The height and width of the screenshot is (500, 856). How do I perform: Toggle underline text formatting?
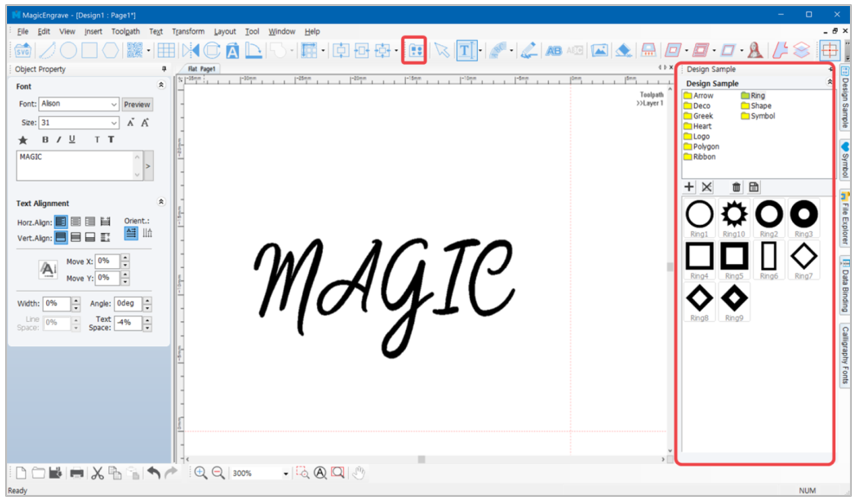(x=72, y=140)
